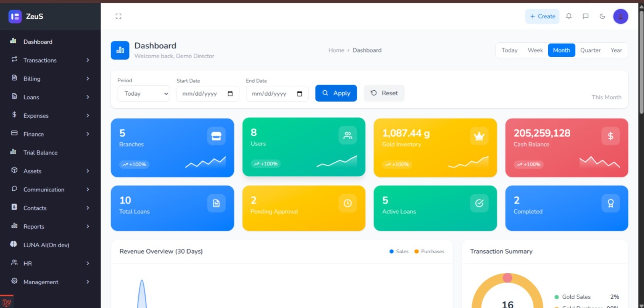644x308 pixels.
Task: Follow the Home breadcrumb link
Action: click(x=336, y=50)
